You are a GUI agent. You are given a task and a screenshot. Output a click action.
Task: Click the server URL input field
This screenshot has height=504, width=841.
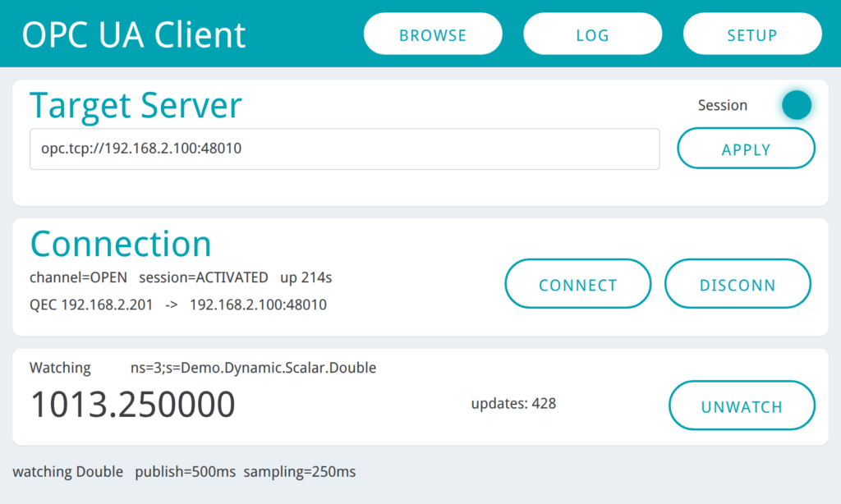(344, 149)
